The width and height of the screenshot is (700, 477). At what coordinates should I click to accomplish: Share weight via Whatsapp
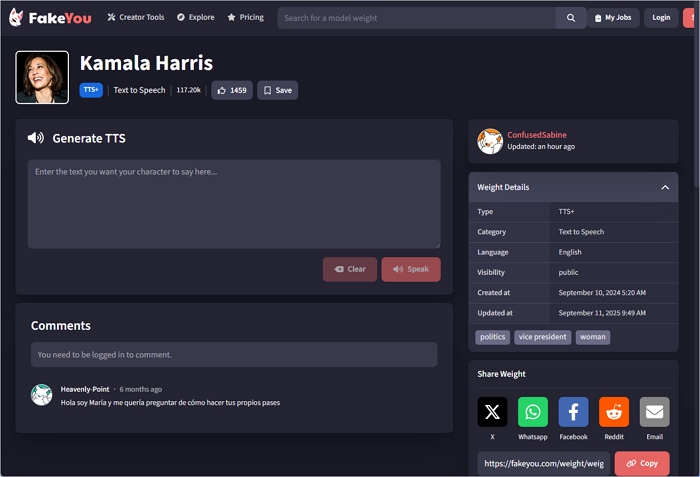pos(533,412)
